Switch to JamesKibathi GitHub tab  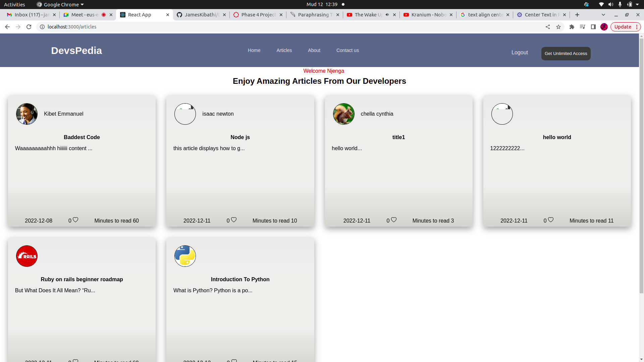(x=202, y=15)
